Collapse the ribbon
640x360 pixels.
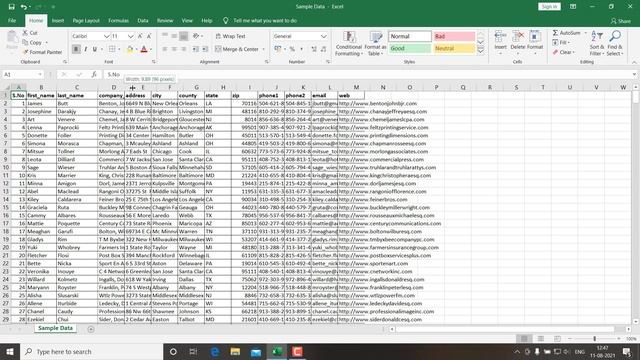coord(634,62)
